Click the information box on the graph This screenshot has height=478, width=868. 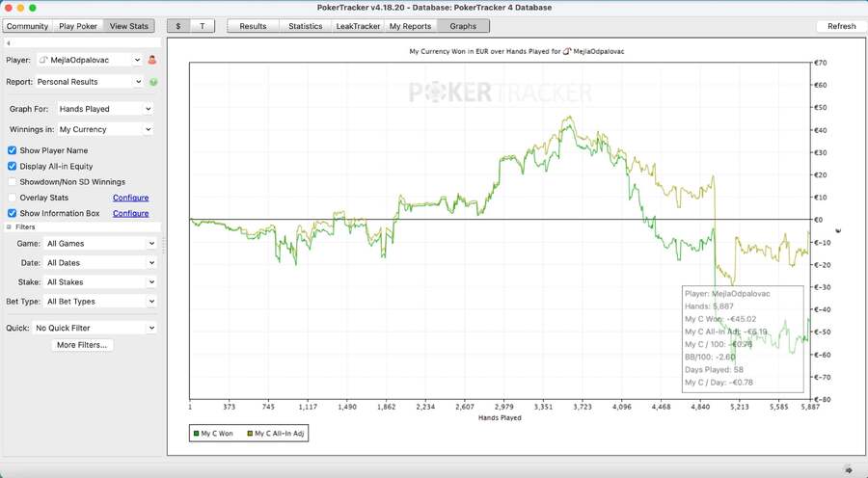[x=743, y=338]
